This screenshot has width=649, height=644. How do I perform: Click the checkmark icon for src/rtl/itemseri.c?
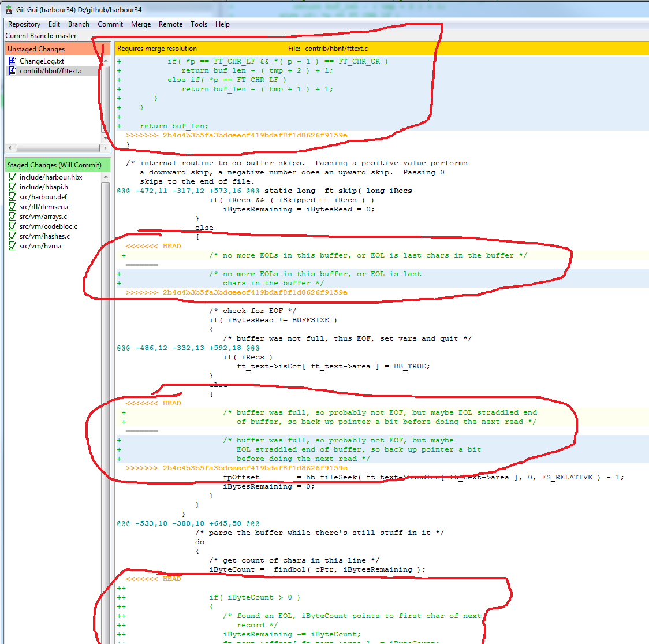pos(13,207)
